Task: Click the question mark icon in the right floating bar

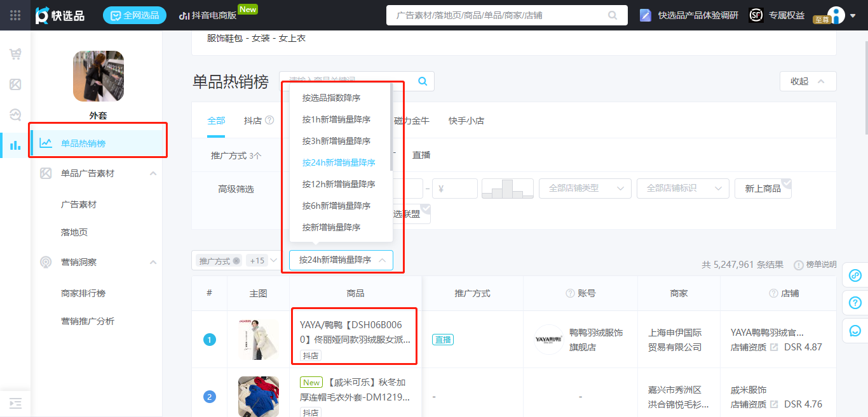Action: (855, 303)
